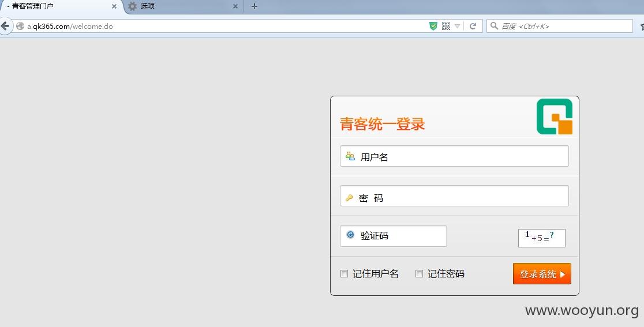Click the gear icon on 选项 tab

point(132,6)
